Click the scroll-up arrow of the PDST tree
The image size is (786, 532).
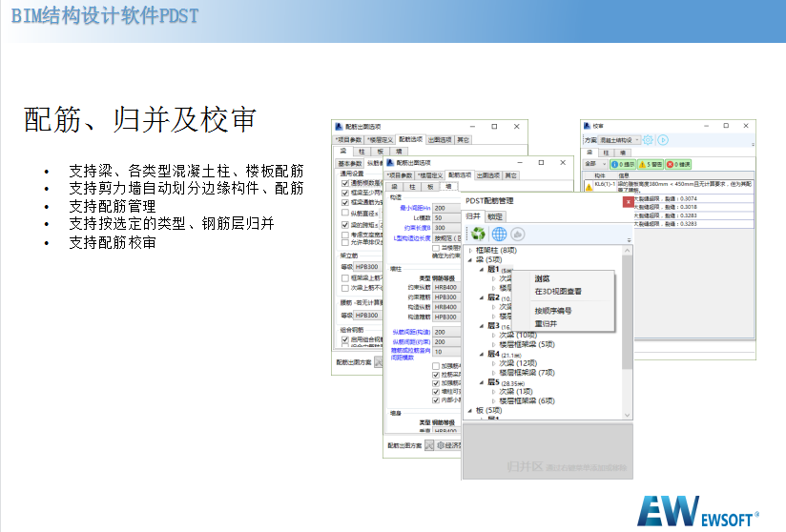(x=627, y=250)
